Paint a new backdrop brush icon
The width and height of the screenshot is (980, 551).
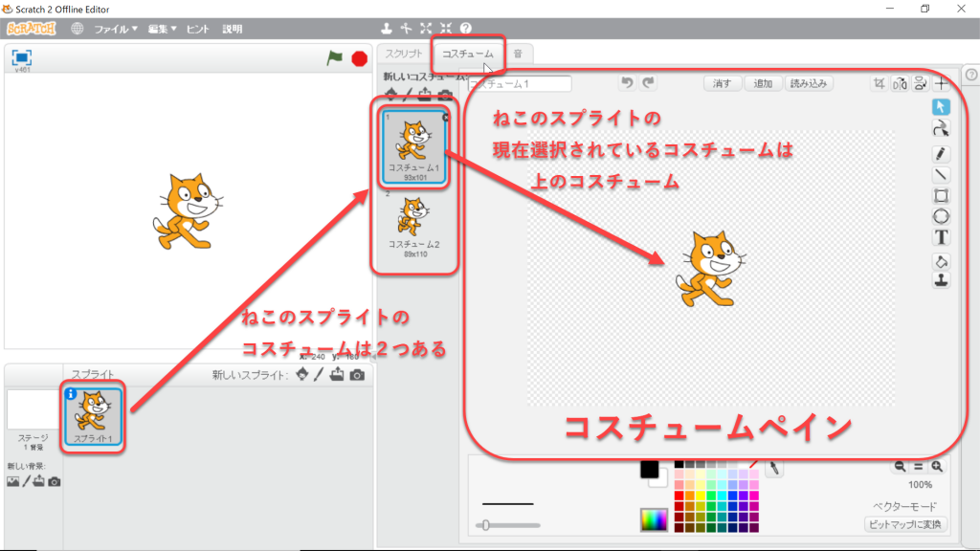coord(26,482)
